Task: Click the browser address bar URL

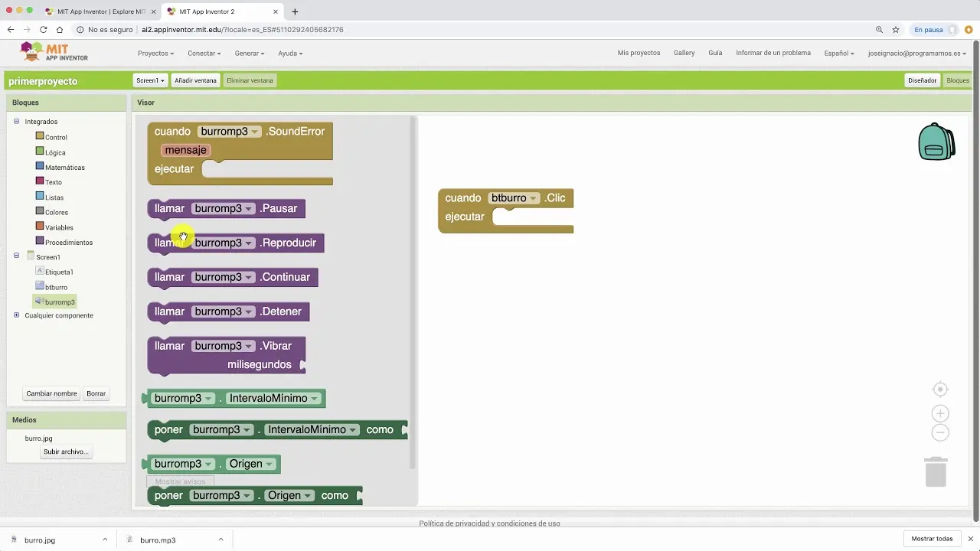Action: 242,30
